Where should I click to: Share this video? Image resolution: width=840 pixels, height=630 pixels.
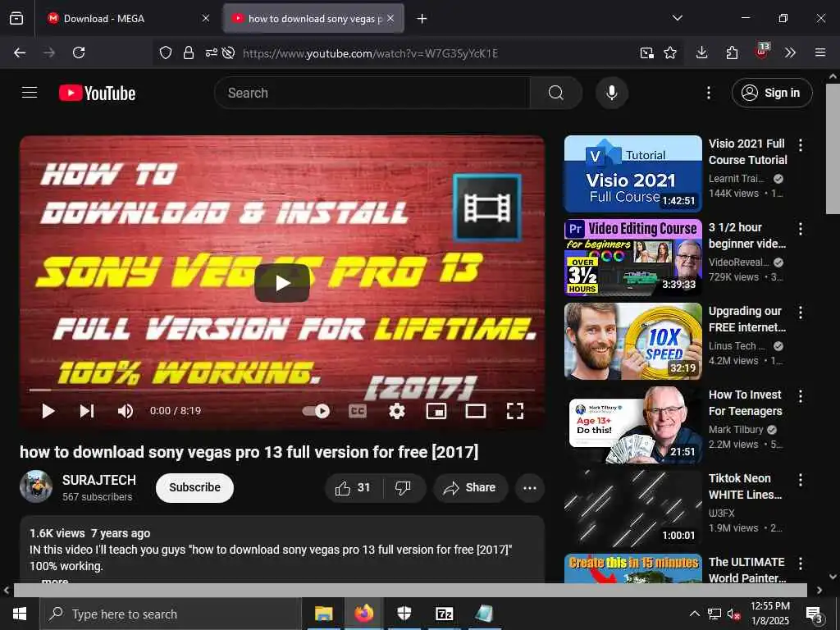point(470,487)
